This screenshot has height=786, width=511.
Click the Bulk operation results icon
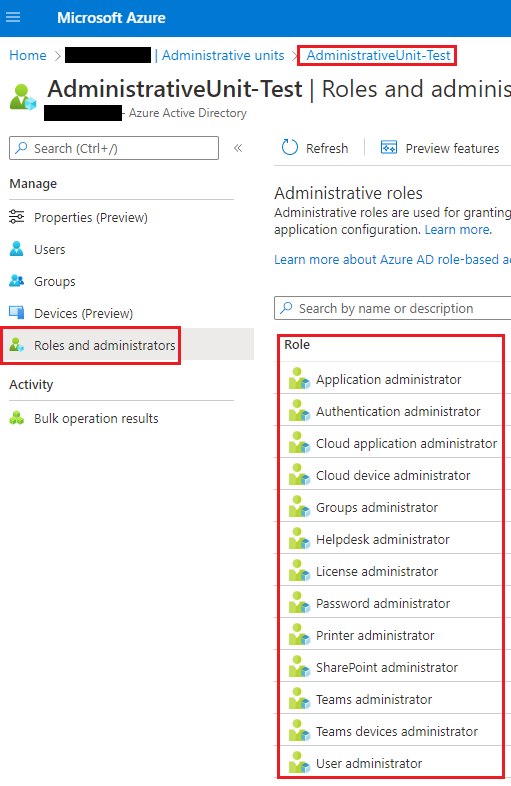(17, 418)
